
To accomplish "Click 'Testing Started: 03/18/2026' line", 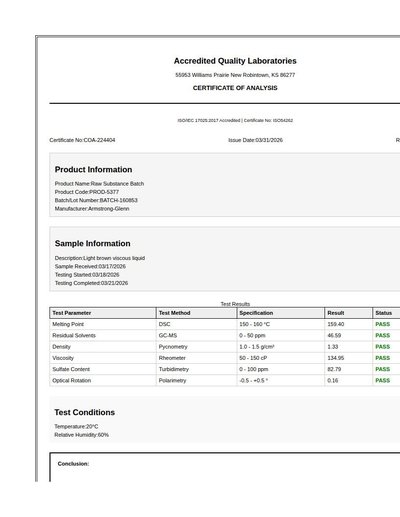I will (x=87, y=275).
